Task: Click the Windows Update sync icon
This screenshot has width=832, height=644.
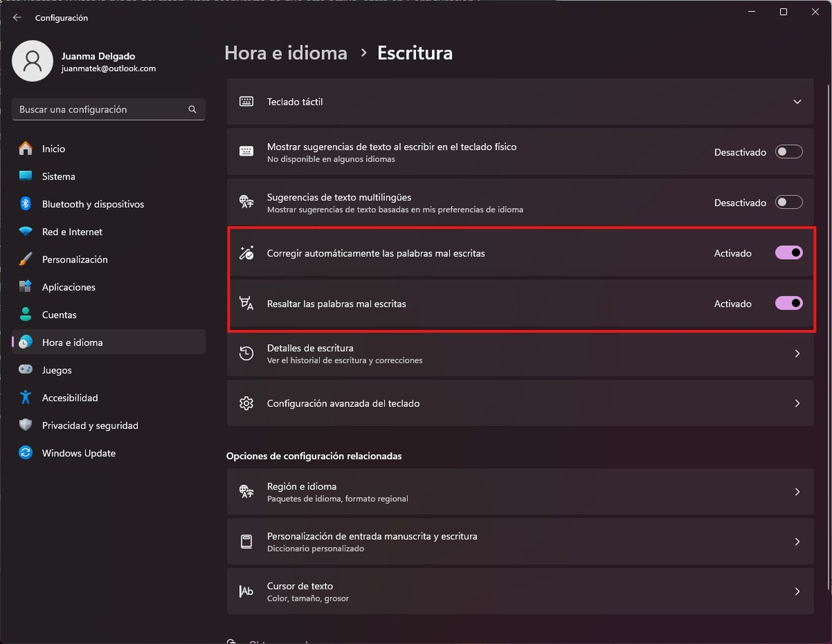Action: [x=26, y=453]
